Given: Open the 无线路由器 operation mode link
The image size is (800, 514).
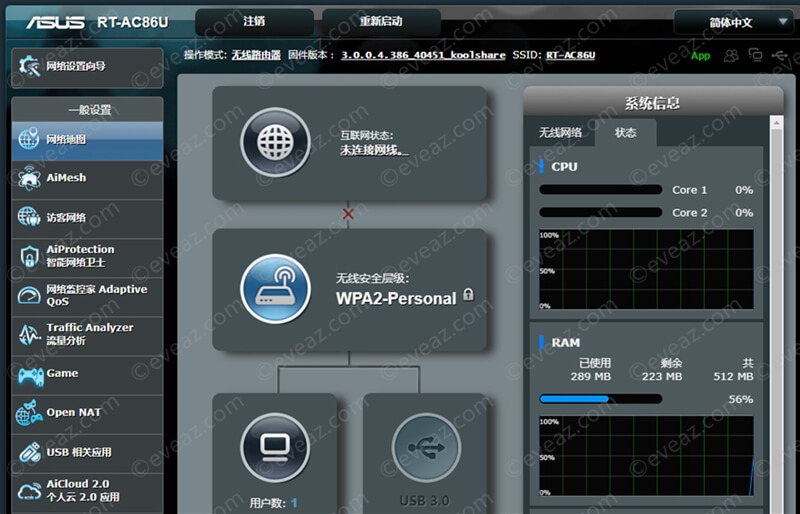Looking at the screenshot, I should pyautogui.click(x=256, y=55).
